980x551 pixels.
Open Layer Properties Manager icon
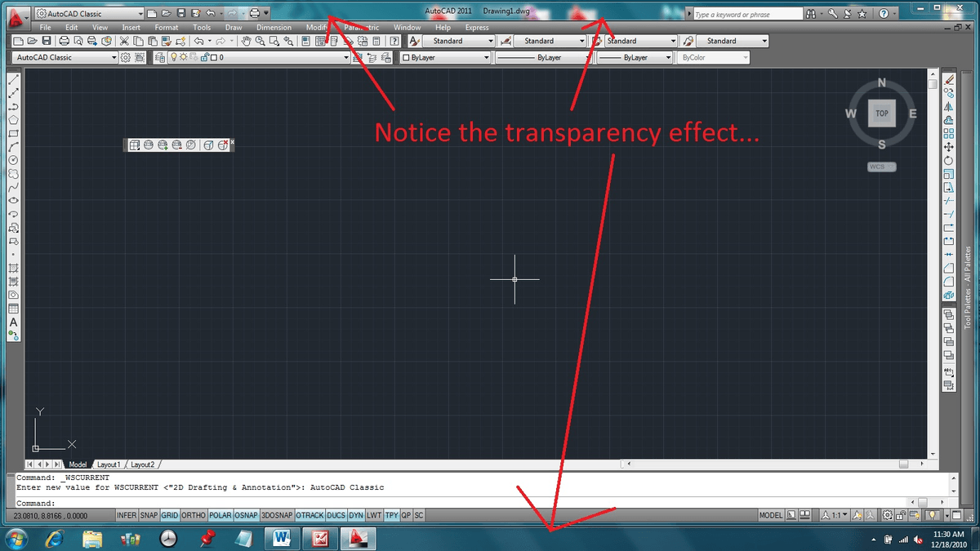pos(160,58)
